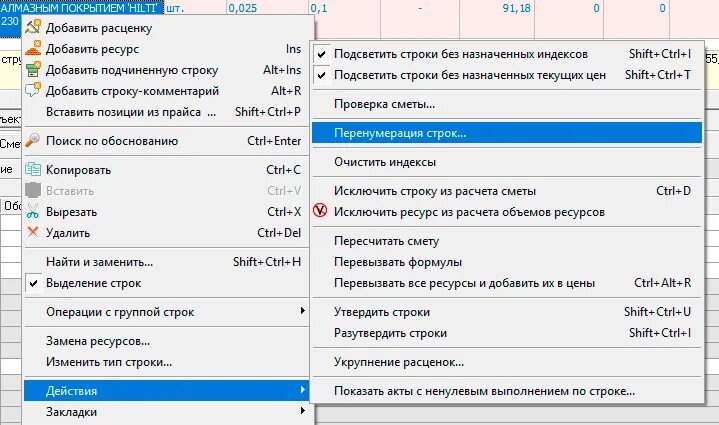The width and height of the screenshot is (719, 425).
Task: Choose 'Исключить строку из расчета сметы'
Action: point(508,191)
